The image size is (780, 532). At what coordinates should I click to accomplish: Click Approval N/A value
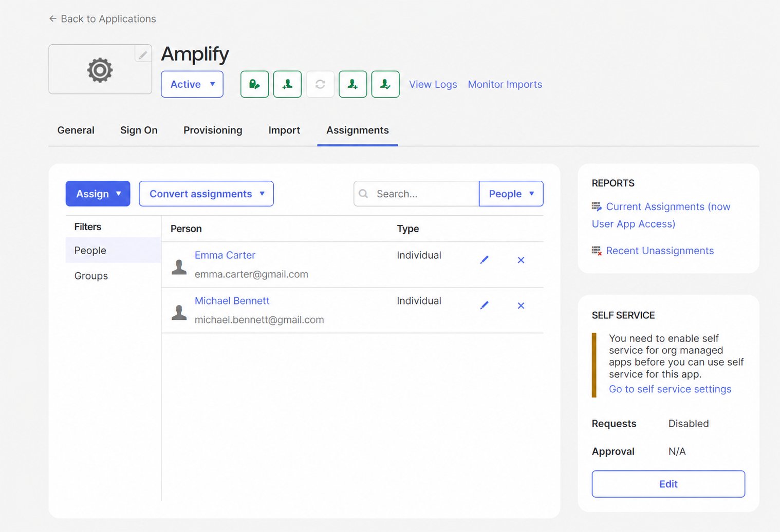point(677,451)
